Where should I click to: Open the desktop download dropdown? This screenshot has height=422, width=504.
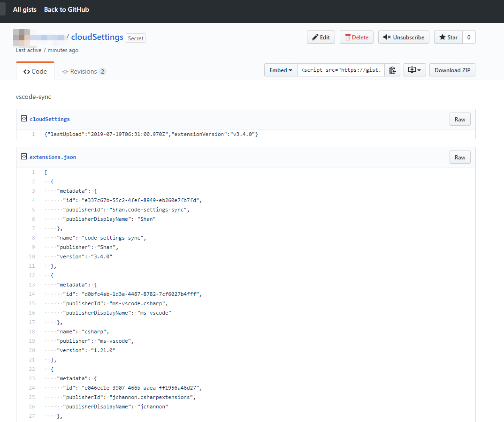(414, 70)
